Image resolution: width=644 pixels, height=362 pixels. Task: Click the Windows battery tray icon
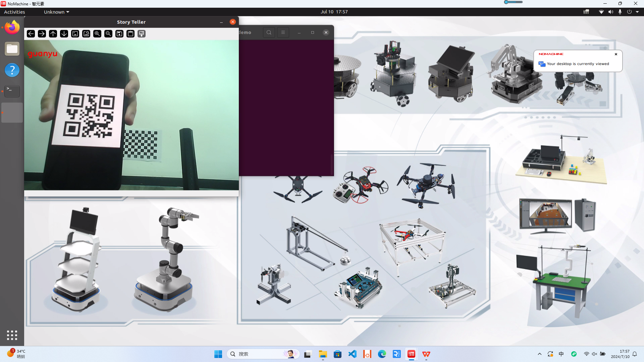(x=603, y=354)
